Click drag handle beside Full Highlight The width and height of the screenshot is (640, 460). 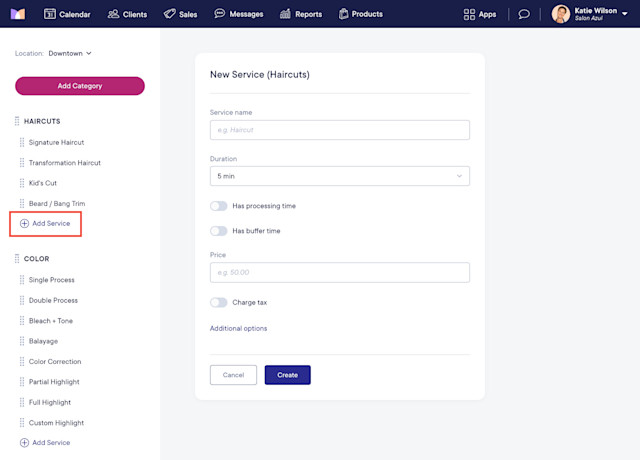pos(22,402)
